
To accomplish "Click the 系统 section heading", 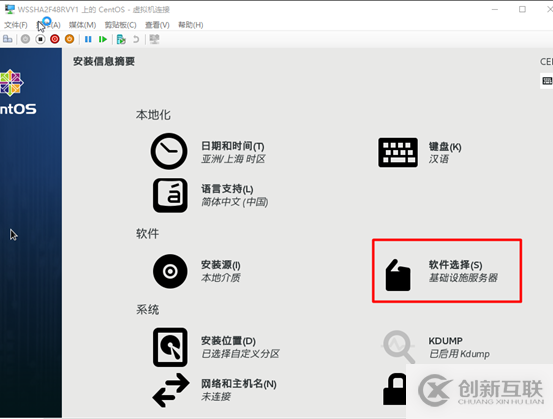I will click(147, 310).
